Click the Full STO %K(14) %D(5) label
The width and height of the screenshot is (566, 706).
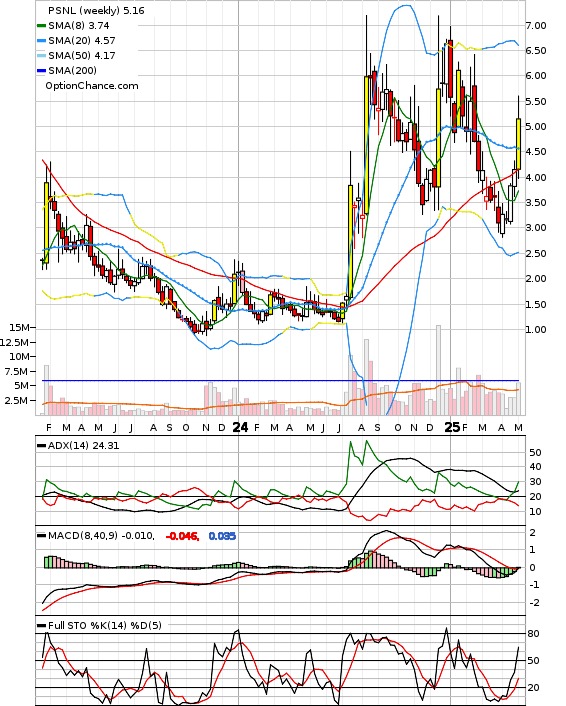[x=104, y=625]
